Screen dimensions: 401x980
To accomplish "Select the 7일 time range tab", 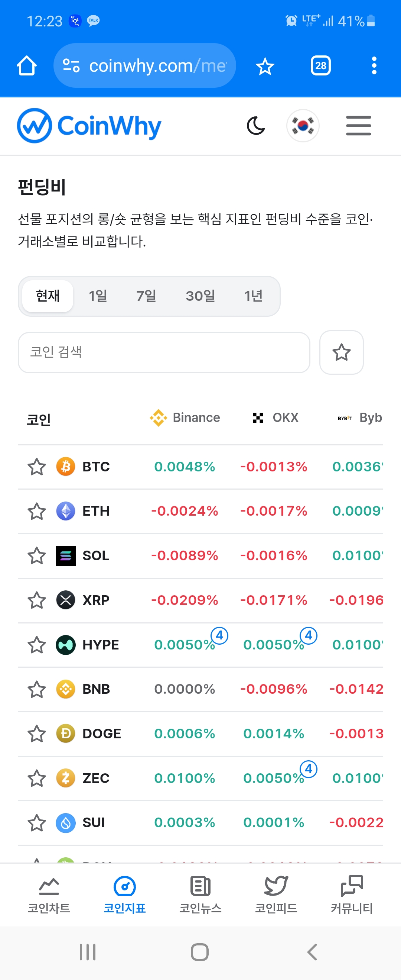I will pyautogui.click(x=146, y=296).
